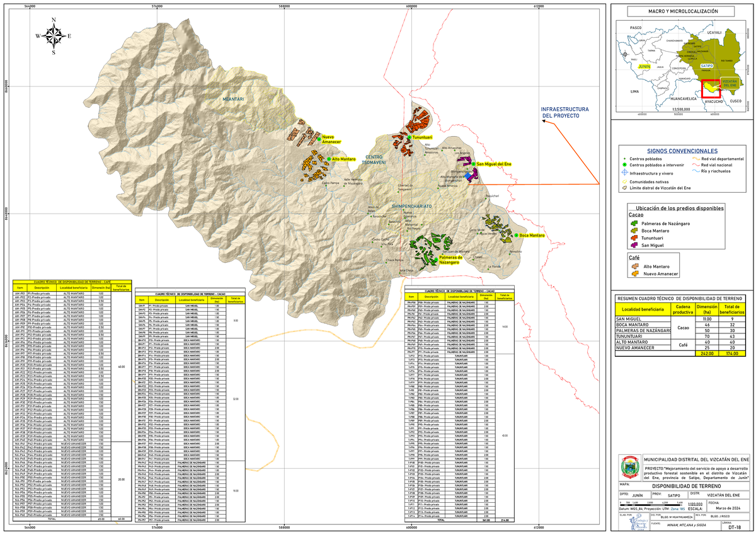Click the Comunidades nativas legend icon
The width and height of the screenshot is (756, 535).
pyautogui.click(x=624, y=181)
